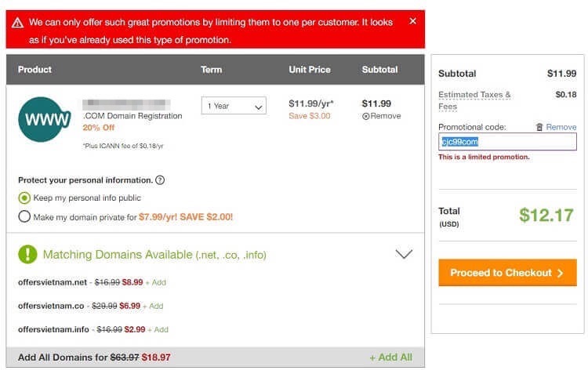
Task: Dismiss the red promotion alert banner
Action: point(413,21)
